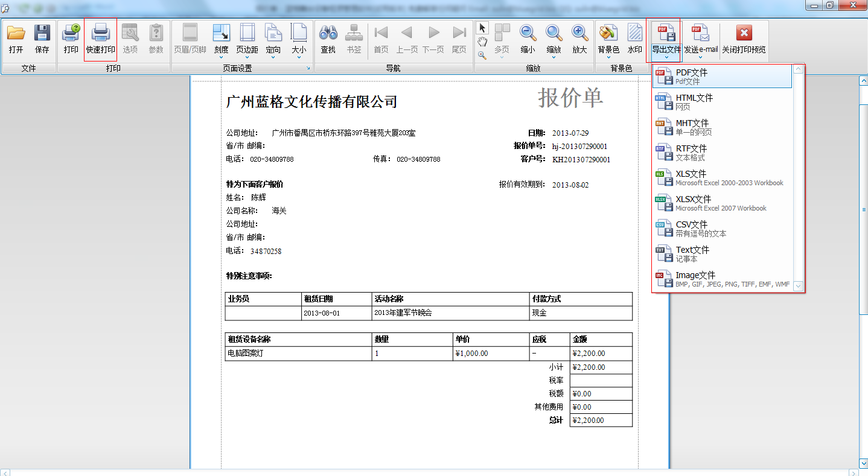Viewport: 868px width, 476px height.
Task: Export as Image文件
Action: click(723, 279)
